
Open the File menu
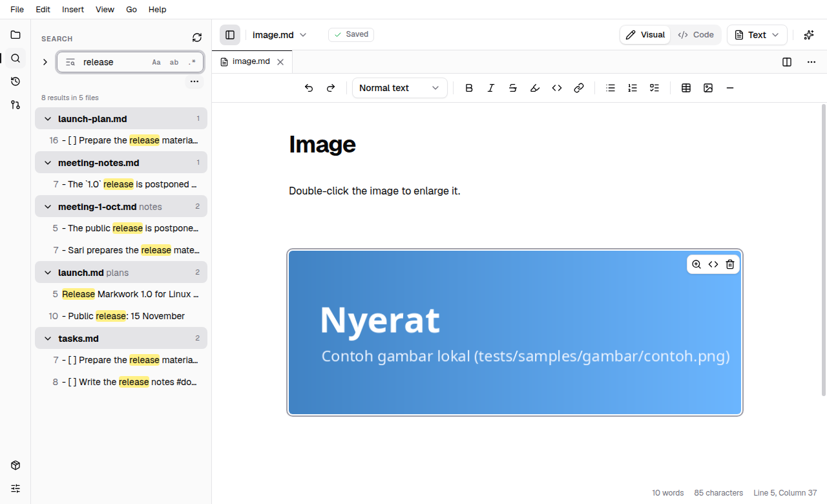click(17, 10)
